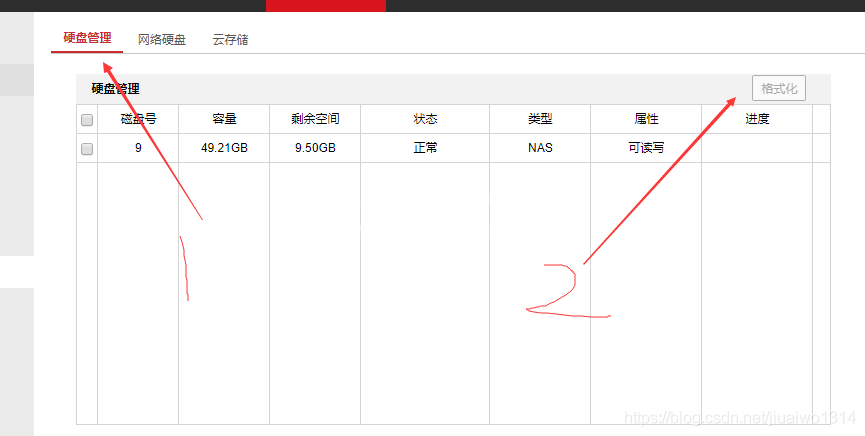Viewport: 865px width, 436px height.
Task: Click the 容量 column header
Action: point(224,119)
